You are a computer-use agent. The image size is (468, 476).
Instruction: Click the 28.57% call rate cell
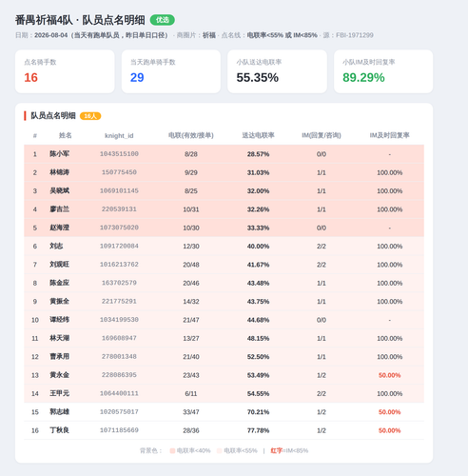258,154
